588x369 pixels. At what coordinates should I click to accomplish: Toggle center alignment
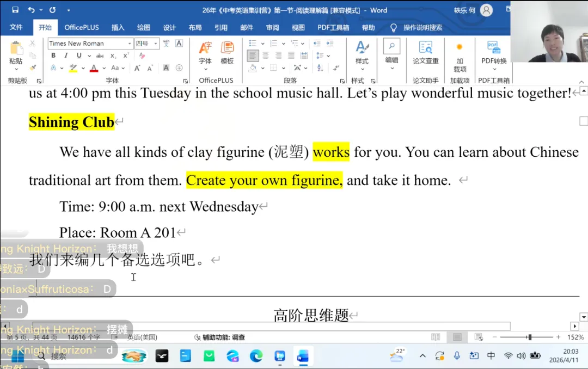click(x=266, y=56)
